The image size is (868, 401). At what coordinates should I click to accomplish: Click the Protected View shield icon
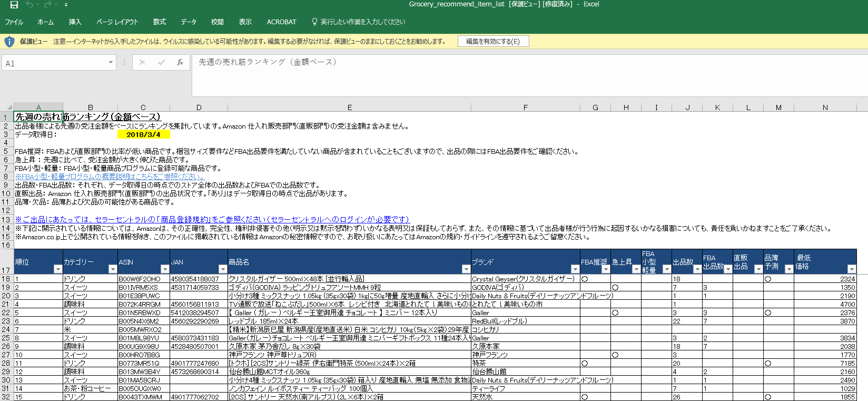pyautogui.click(x=9, y=42)
